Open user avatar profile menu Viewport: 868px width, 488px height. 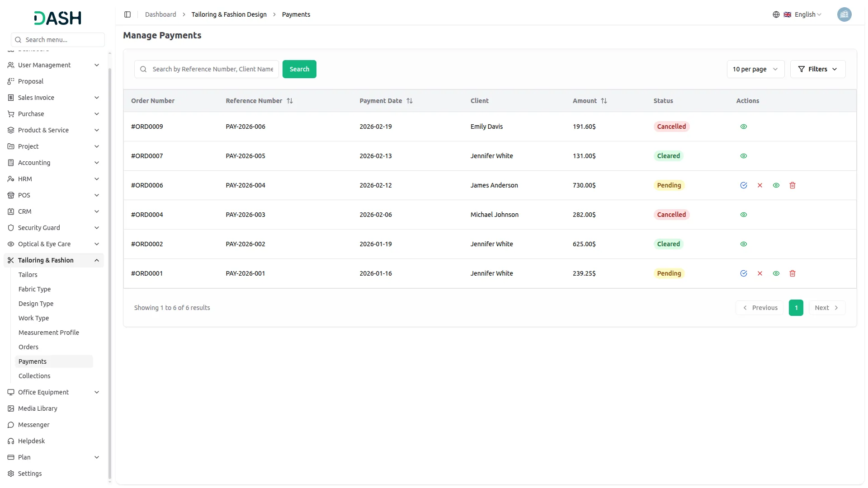pyautogui.click(x=844, y=14)
